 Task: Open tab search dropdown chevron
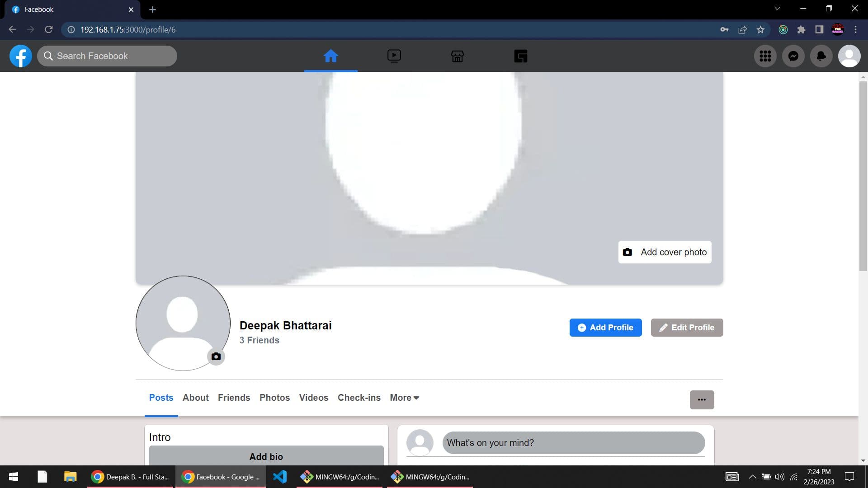777,9
